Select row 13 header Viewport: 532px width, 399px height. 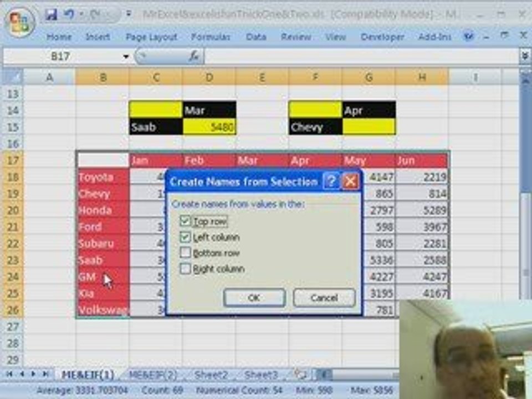pyautogui.click(x=13, y=94)
